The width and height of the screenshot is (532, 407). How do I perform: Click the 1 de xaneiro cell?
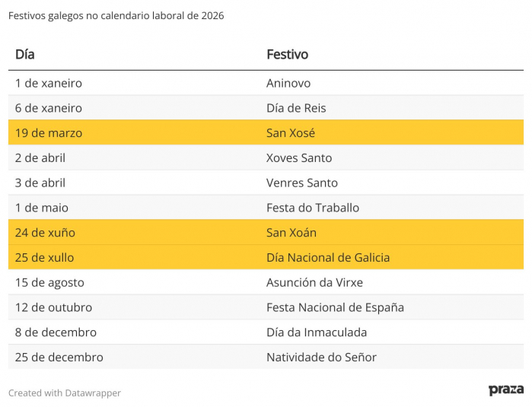[49, 83]
